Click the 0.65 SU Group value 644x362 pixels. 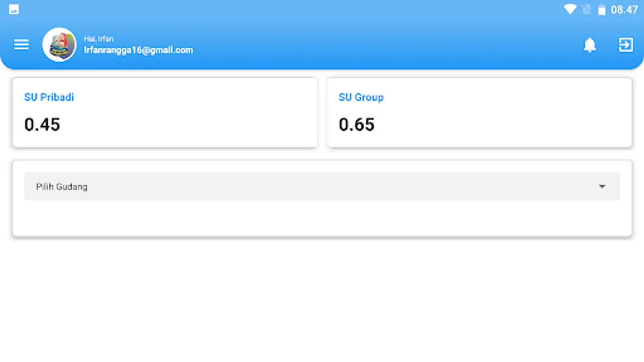pos(357,124)
